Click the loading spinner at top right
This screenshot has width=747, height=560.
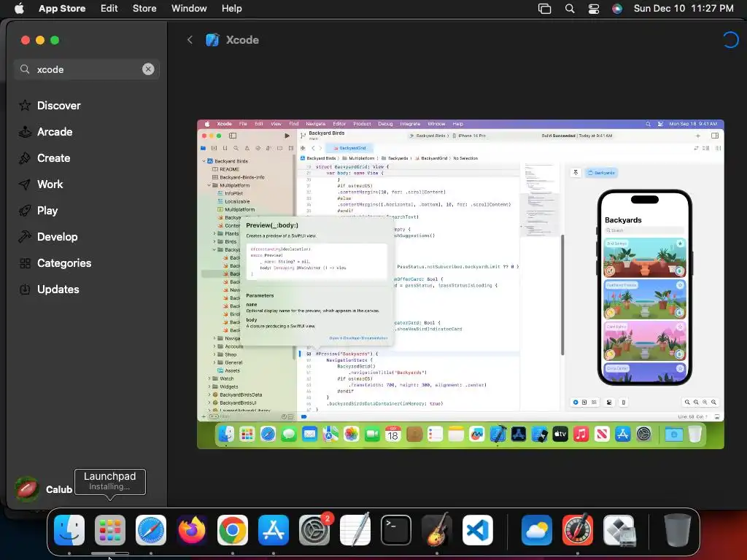(x=730, y=40)
